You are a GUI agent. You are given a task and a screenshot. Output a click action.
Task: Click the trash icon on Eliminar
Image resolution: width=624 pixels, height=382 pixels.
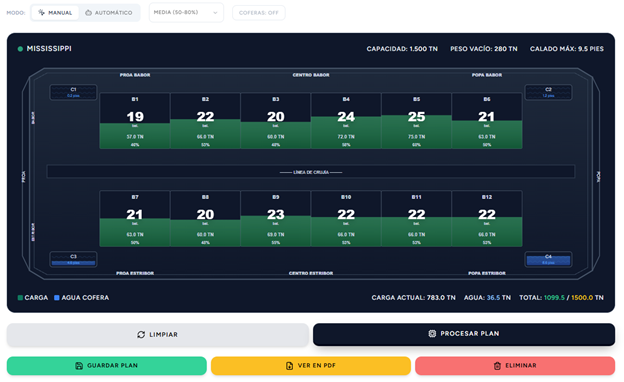497,366
